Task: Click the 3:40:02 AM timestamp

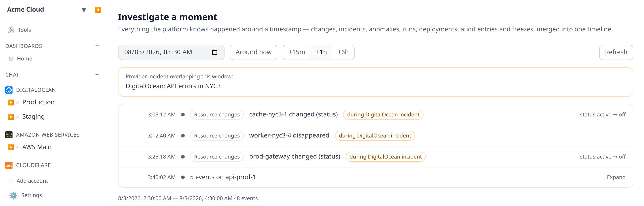Action: 161,177
